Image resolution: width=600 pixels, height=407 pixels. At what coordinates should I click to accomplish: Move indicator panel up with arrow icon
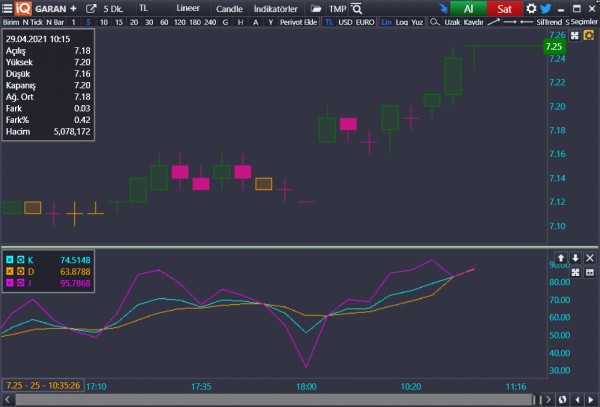tap(561, 257)
